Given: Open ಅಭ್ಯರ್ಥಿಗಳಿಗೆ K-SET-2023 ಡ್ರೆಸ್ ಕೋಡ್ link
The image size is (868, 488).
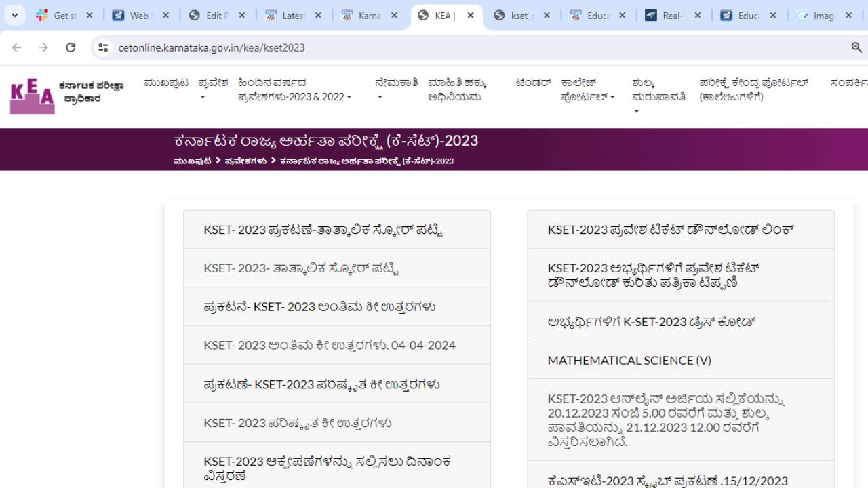Looking at the screenshot, I should point(651,321).
